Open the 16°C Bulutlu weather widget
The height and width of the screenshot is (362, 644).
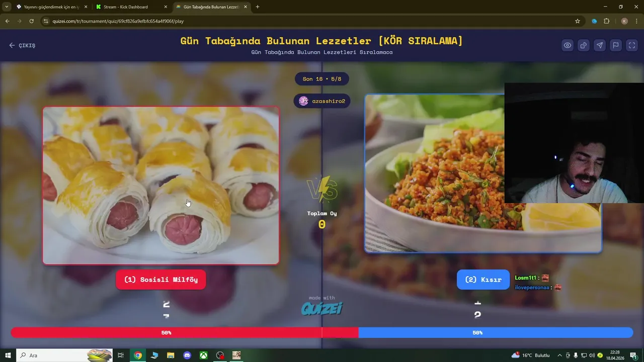pyautogui.click(x=531, y=355)
